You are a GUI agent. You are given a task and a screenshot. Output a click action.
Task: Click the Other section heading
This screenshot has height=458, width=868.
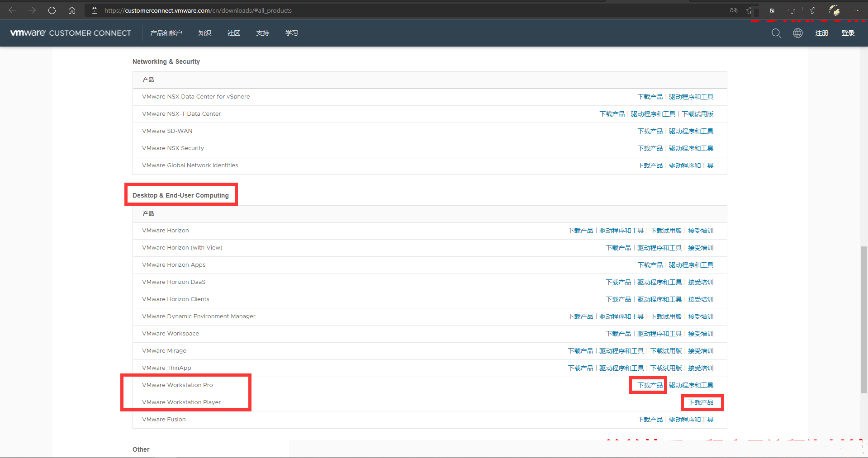141,449
